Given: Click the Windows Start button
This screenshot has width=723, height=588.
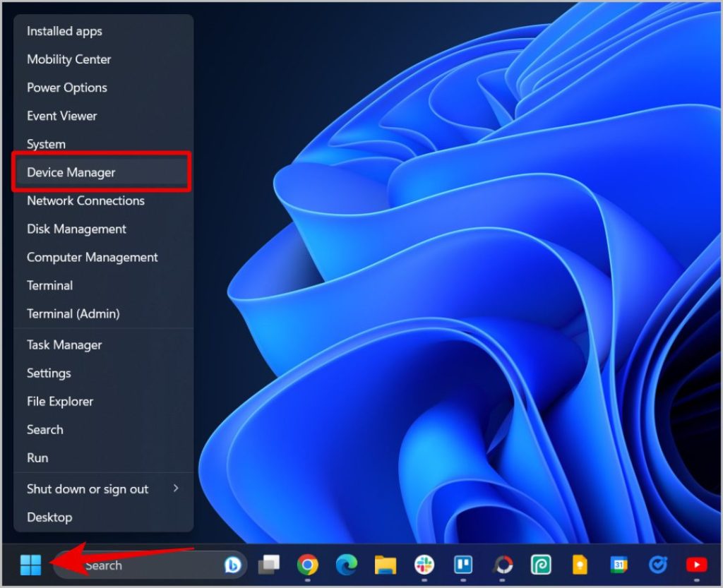Looking at the screenshot, I should (30, 565).
